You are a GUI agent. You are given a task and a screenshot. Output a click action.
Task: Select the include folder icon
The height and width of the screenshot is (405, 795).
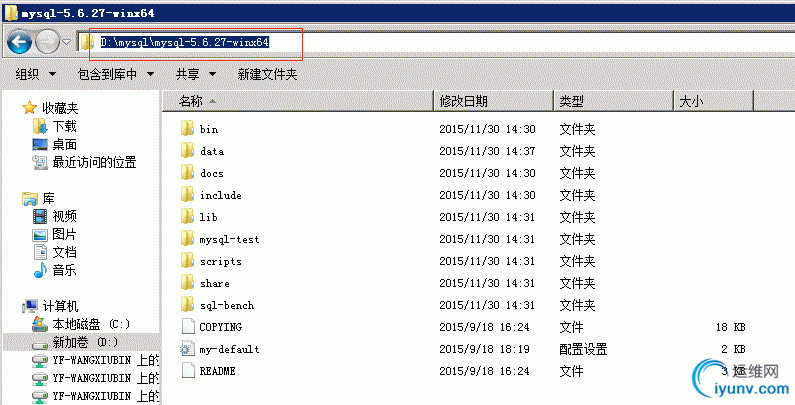pos(188,195)
